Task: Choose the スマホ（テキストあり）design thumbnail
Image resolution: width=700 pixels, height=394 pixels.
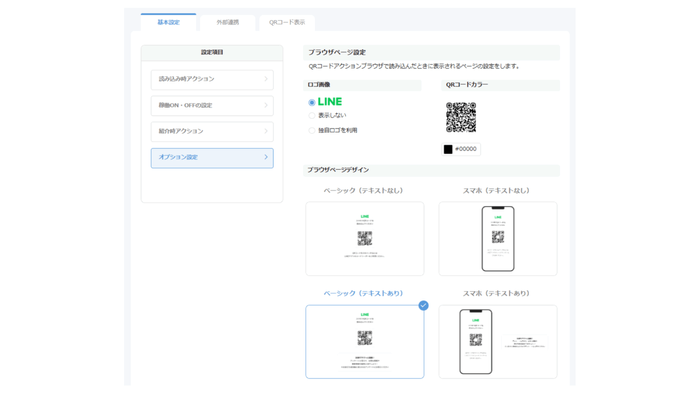Action: (x=498, y=341)
